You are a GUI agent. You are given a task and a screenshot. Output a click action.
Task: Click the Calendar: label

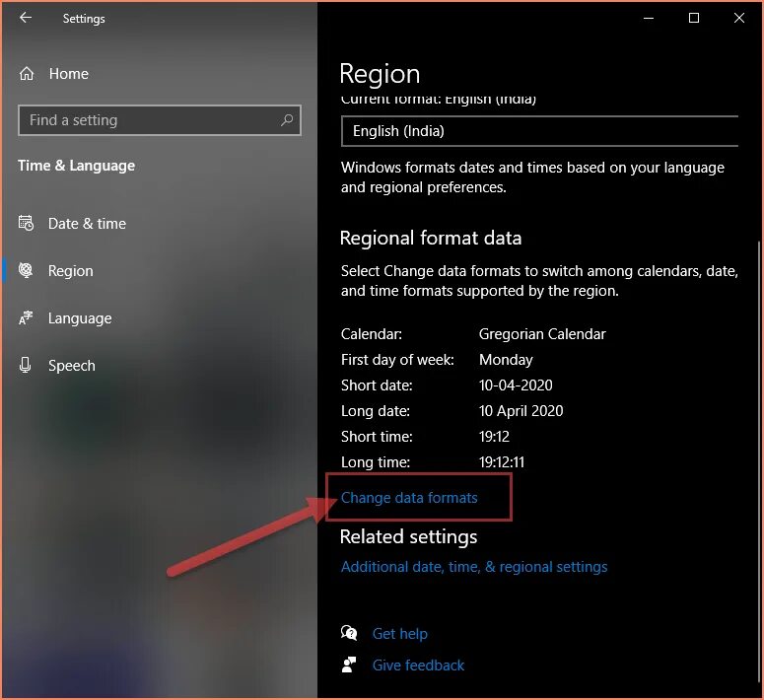click(x=372, y=334)
